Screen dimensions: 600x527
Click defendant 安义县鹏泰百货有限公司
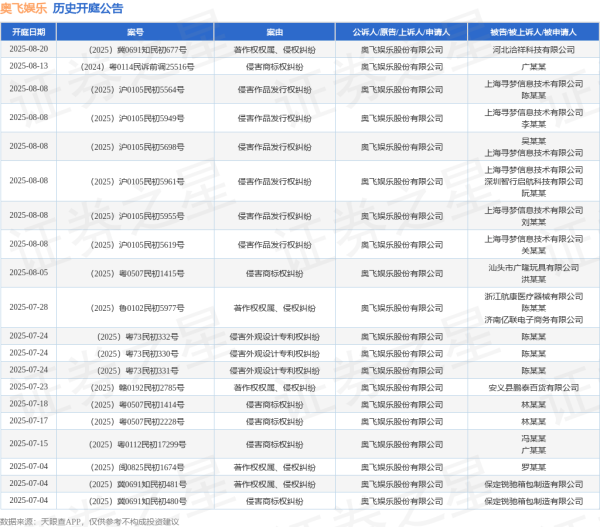tap(533, 388)
